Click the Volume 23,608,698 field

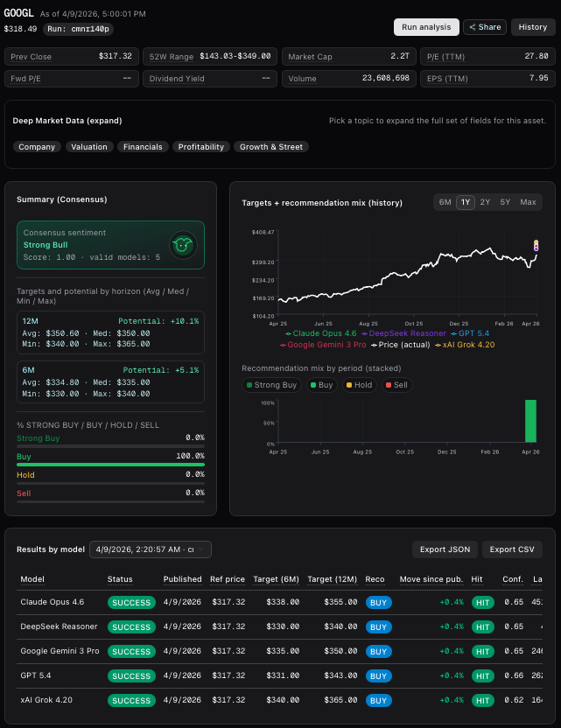[349, 79]
